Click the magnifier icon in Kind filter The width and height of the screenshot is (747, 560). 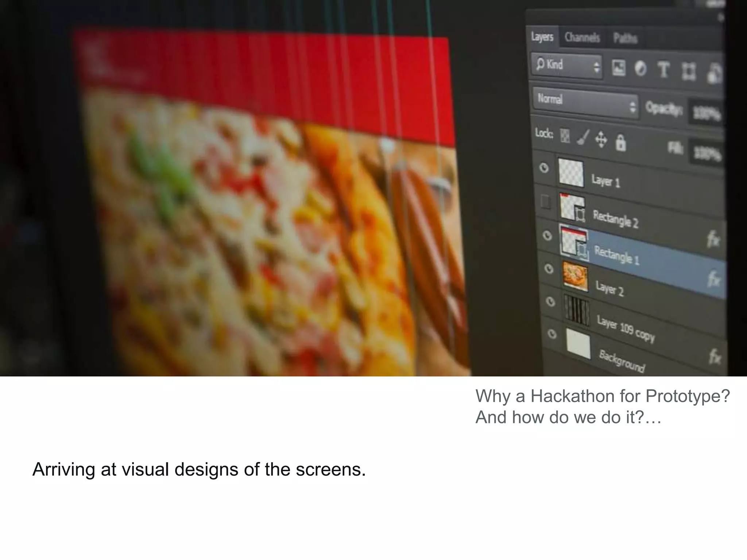click(540, 64)
